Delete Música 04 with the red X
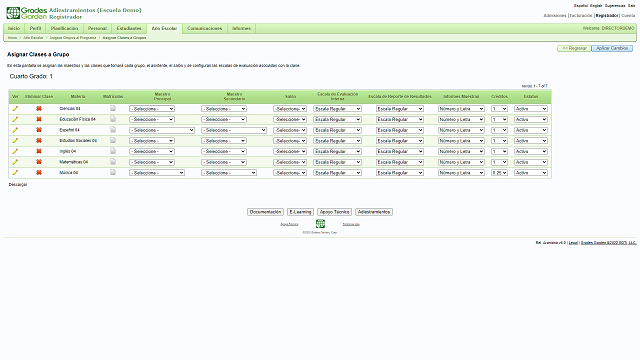 (x=39, y=173)
